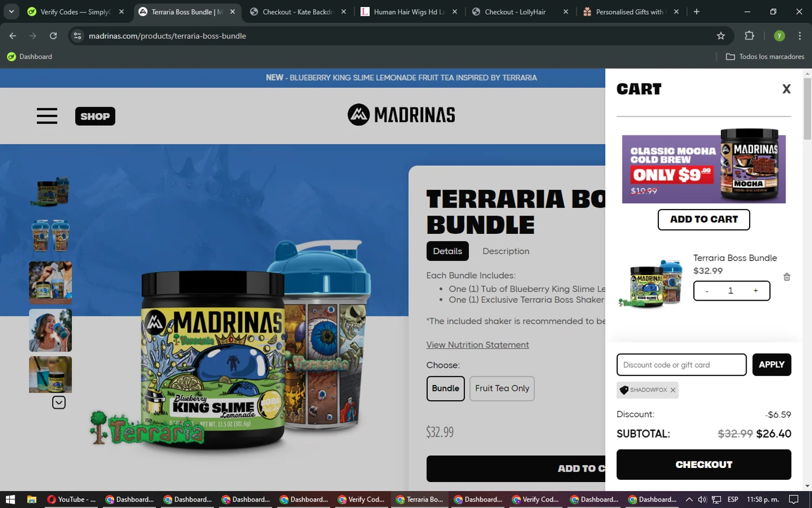
Task: Add the bundle to cart on product page
Action: [x=515, y=468]
